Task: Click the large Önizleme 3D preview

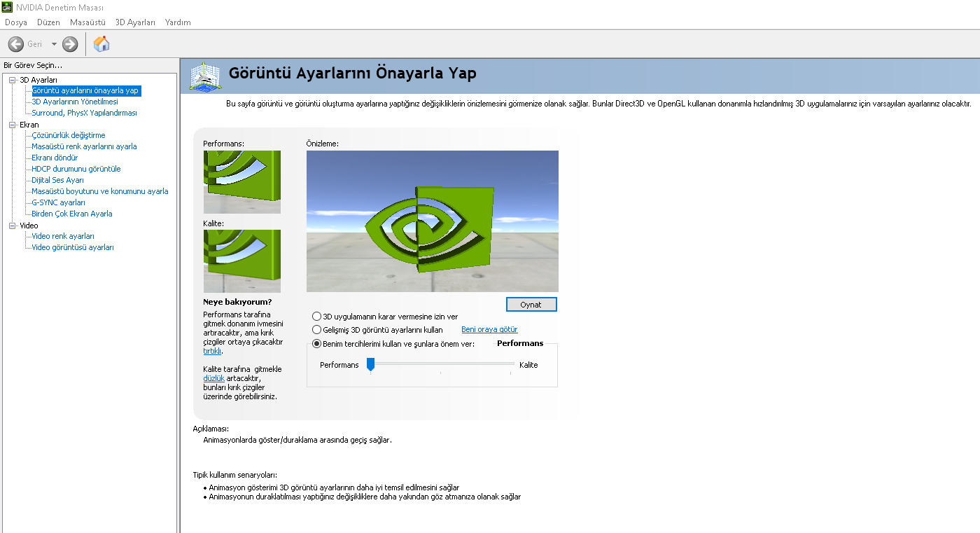Action: tap(433, 221)
